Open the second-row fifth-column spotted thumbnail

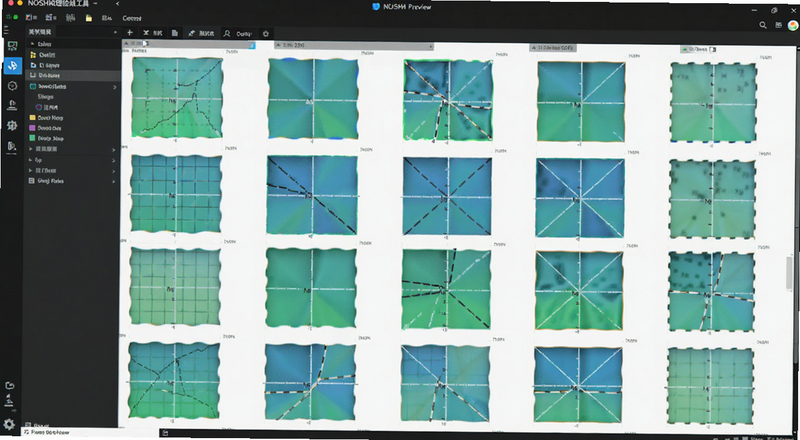pyautogui.click(x=712, y=199)
